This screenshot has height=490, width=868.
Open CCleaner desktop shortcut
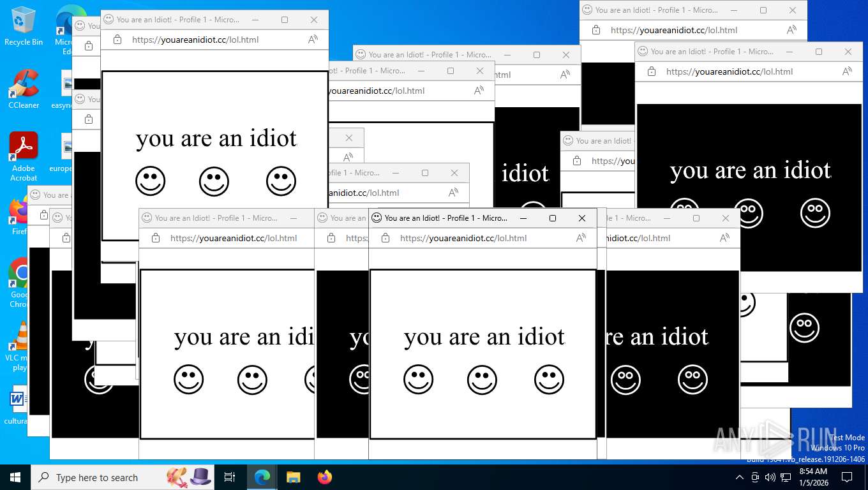click(24, 89)
